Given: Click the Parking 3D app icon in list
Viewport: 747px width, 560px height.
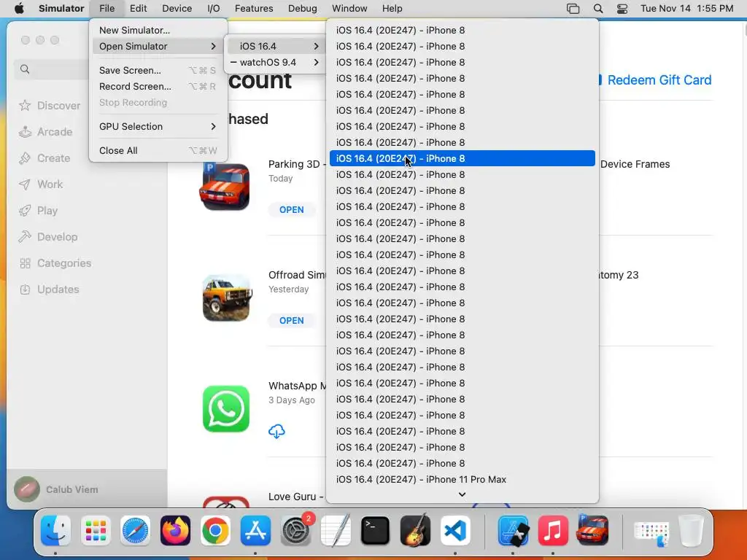Looking at the screenshot, I should click(226, 187).
